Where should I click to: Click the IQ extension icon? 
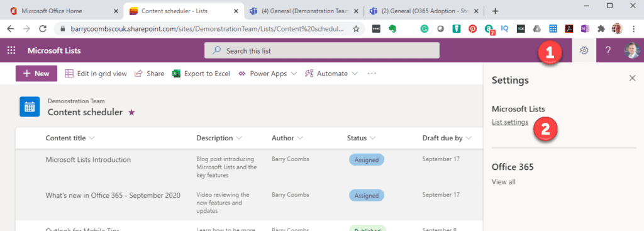(x=505, y=29)
